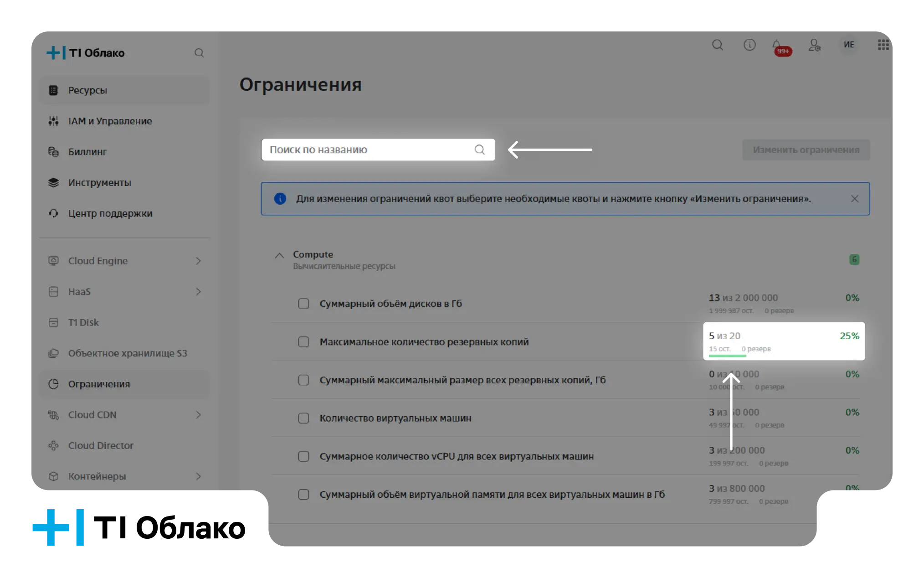Check Максимальное количество резервных копий
The image size is (924, 578).
(x=303, y=342)
